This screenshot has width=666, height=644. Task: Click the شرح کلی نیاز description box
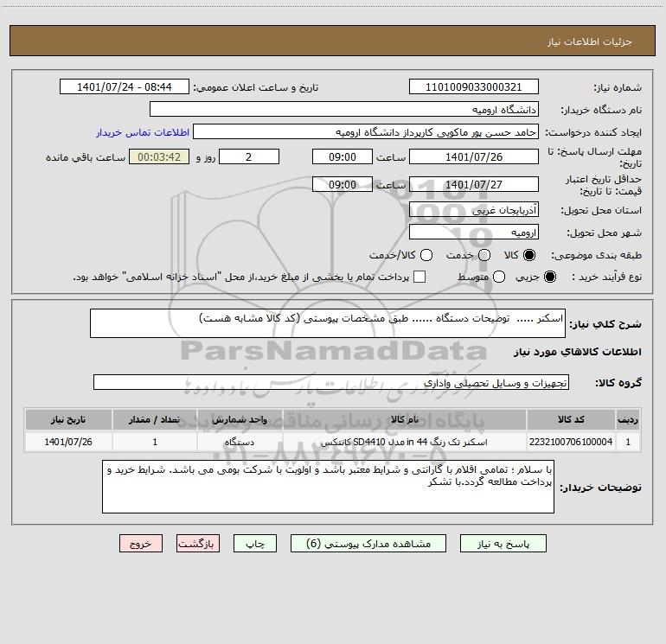[328, 323]
